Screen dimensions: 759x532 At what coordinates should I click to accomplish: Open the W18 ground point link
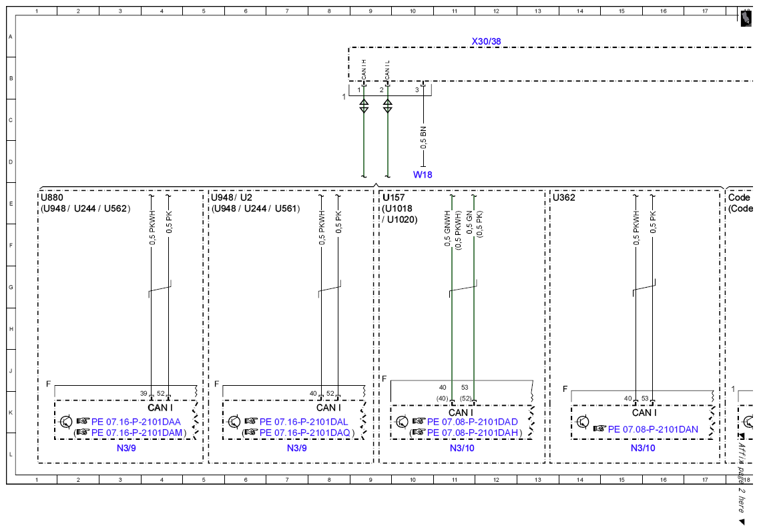(423, 175)
